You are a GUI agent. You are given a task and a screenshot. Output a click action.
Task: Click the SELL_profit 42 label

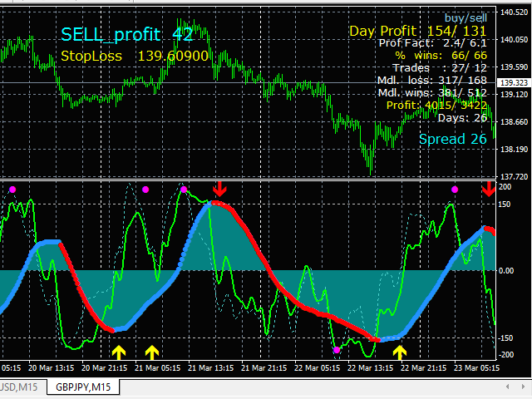[127, 34]
